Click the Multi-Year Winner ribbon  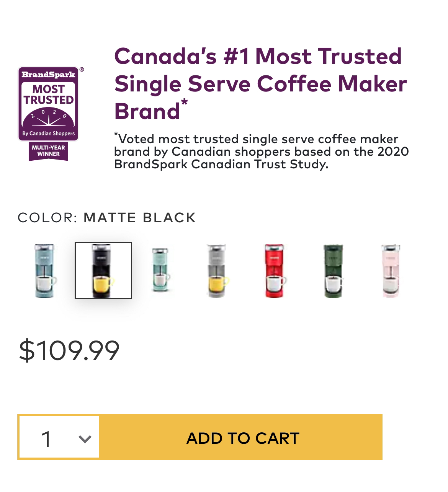[x=49, y=151]
